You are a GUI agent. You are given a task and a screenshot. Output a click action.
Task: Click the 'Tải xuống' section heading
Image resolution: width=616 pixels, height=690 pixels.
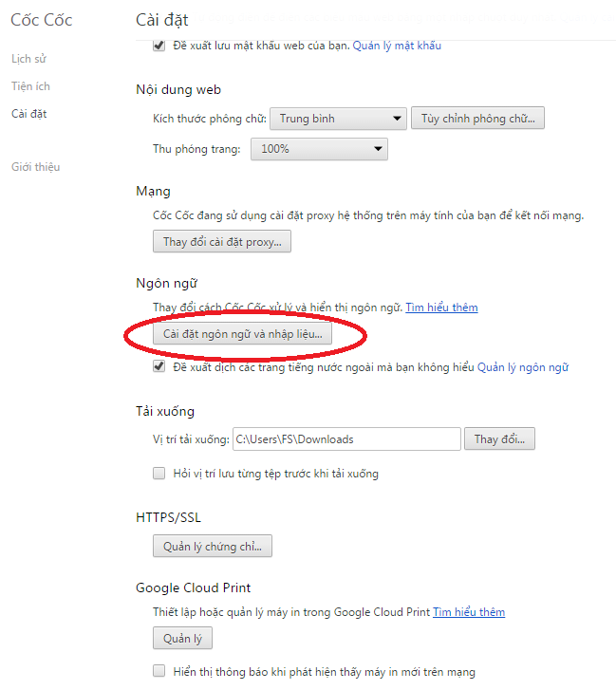[x=165, y=412]
